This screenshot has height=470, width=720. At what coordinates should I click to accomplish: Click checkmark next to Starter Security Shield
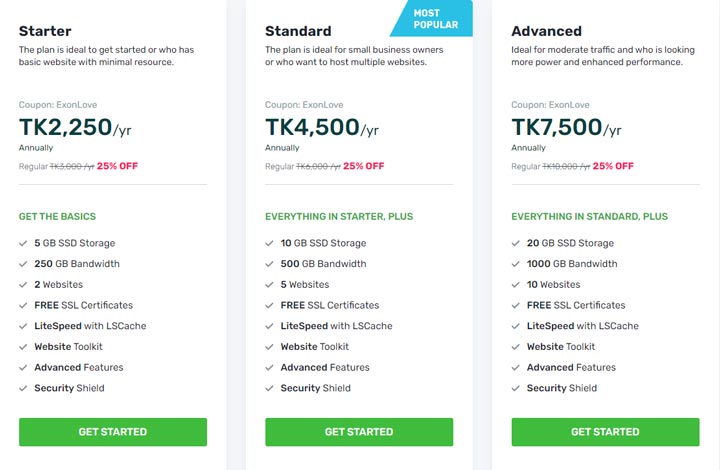(23, 388)
